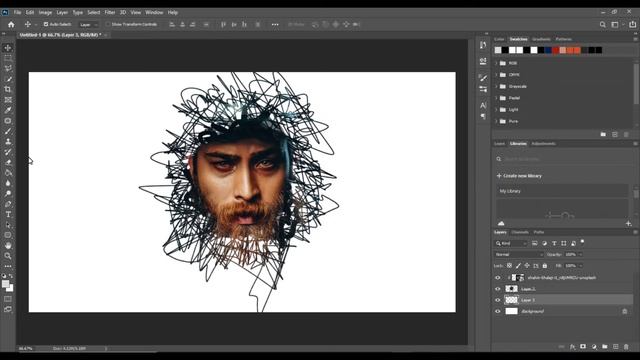Open My Library entry
Screen dimensions: 640x360
point(562,191)
